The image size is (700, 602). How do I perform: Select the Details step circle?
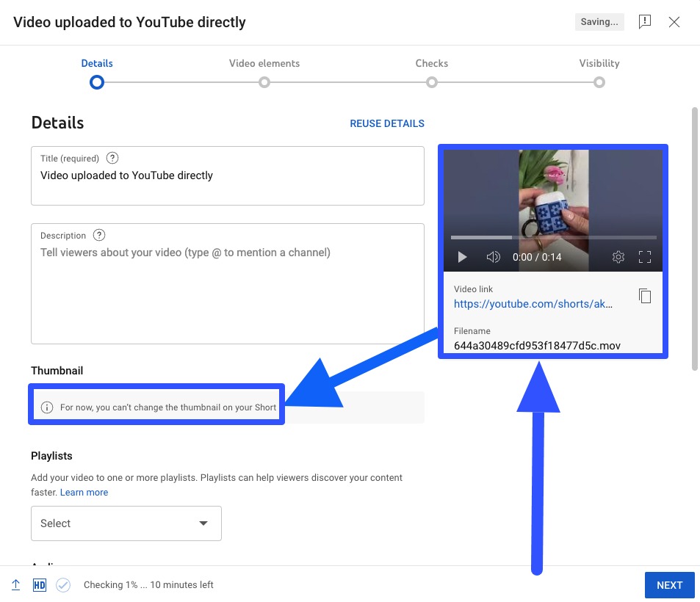96,82
